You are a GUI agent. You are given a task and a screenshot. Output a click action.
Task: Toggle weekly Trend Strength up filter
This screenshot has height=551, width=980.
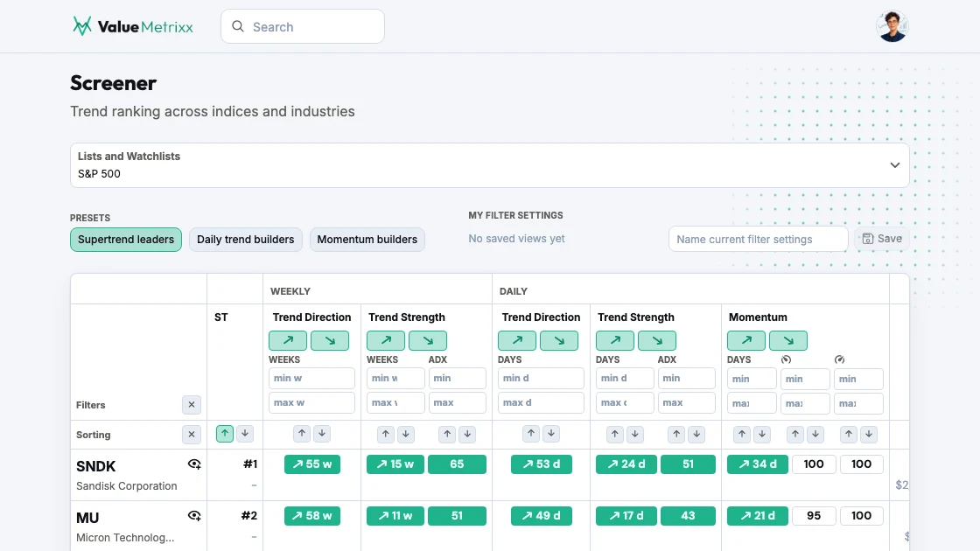(x=386, y=340)
